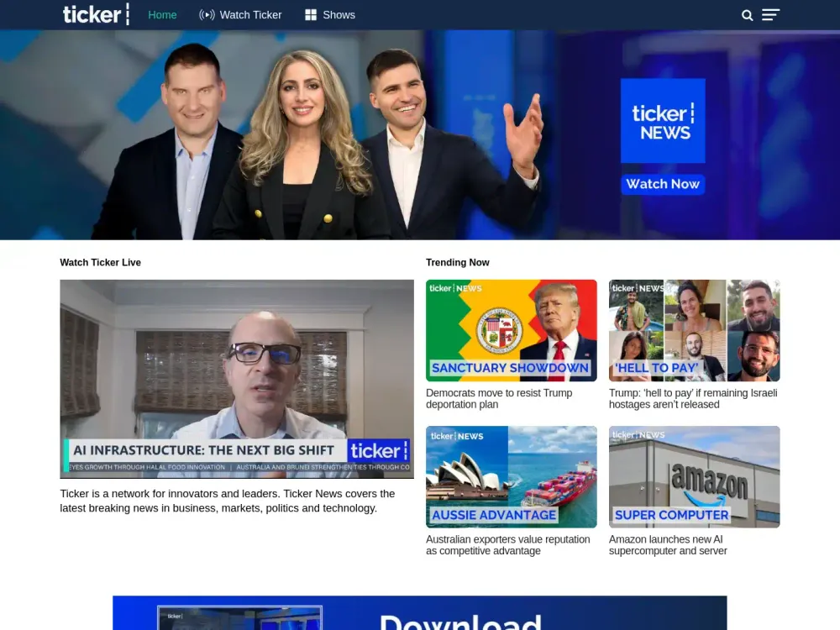Open the Sanctuary Showdown thumbnail
The height and width of the screenshot is (630, 840).
point(511,331)
